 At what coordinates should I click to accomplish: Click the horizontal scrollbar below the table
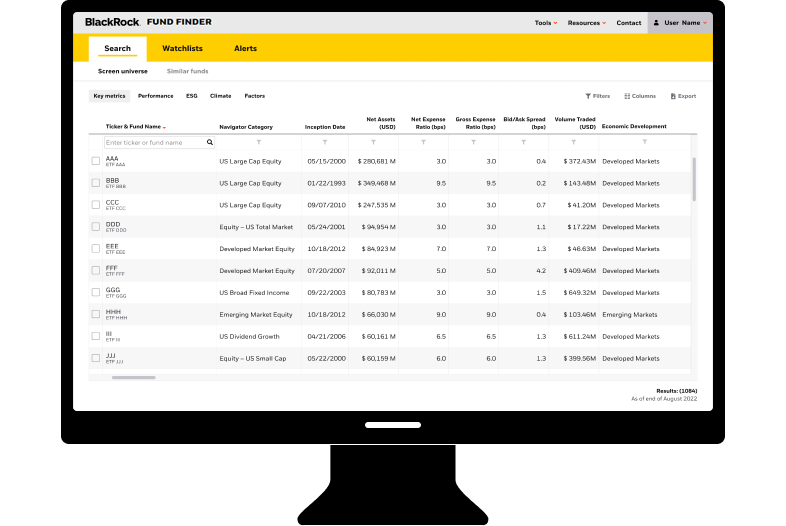(x=133, y=378)
